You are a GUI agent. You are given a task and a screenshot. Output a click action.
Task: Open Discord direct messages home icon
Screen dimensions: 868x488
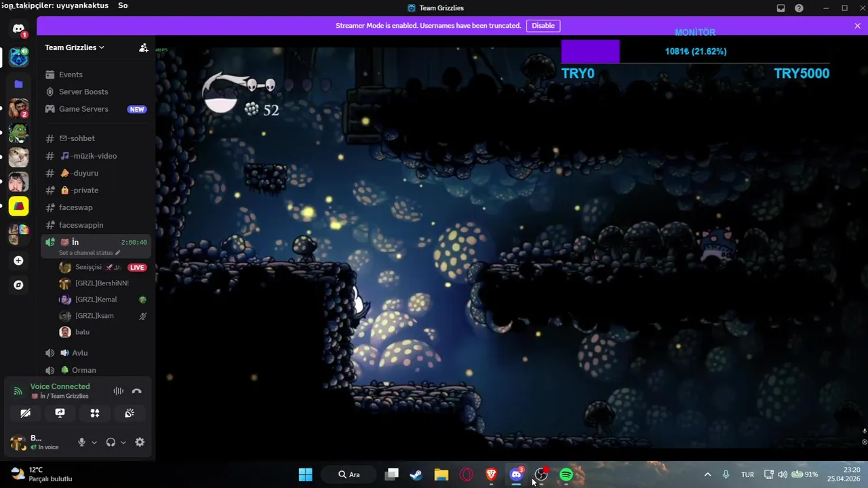[18, 29]
